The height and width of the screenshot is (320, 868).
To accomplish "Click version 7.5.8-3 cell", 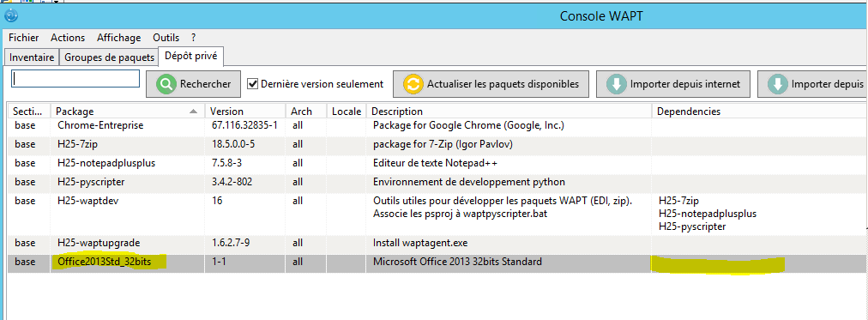I will [227, 163].
